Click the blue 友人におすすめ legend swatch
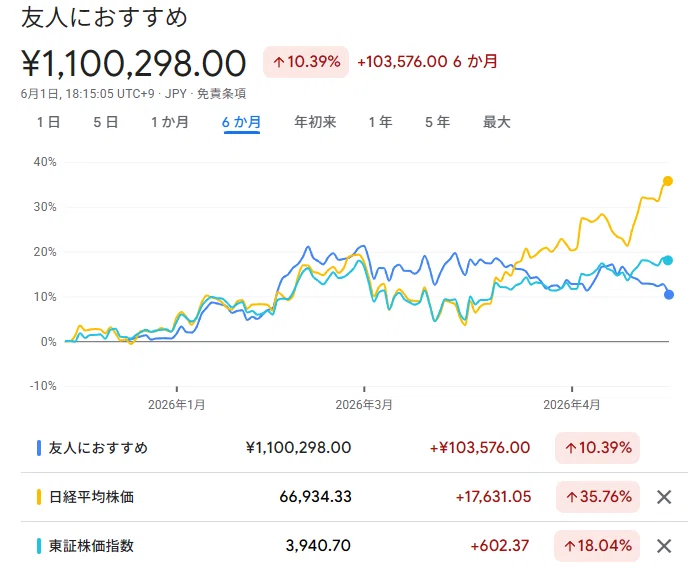The image size is (692, 569). 39,448
